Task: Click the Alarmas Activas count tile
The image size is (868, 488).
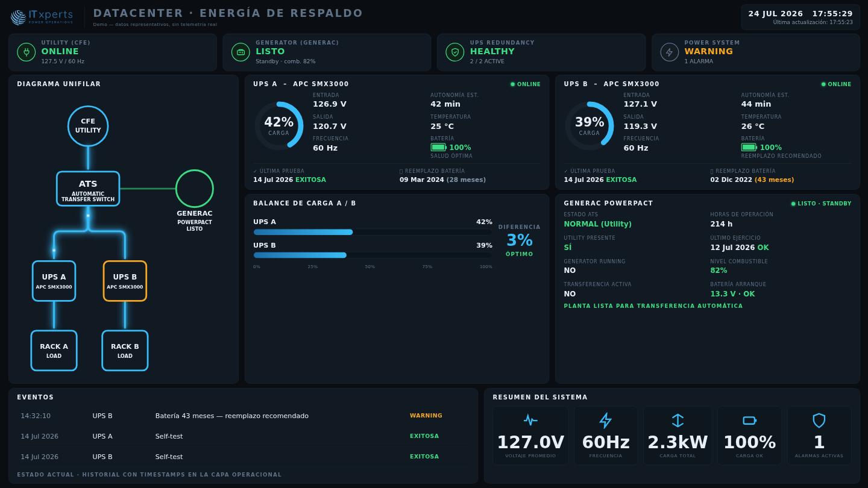Action: (819, 436)
